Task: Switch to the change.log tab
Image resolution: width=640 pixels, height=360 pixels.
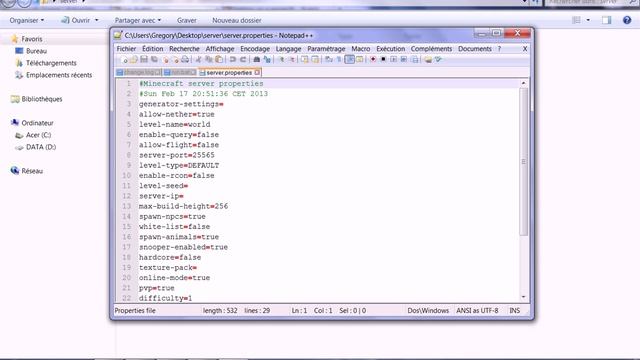Action: coord(139,72)
